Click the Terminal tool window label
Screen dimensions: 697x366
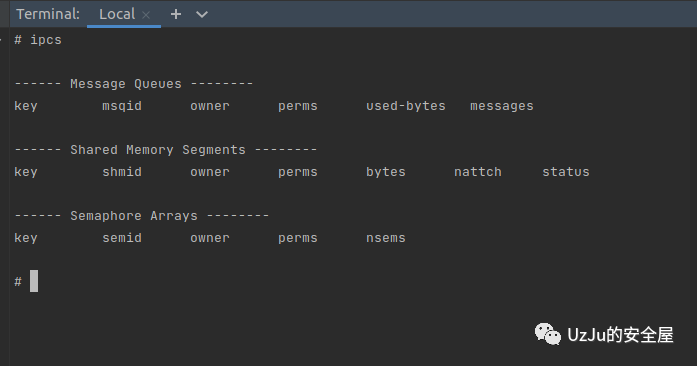(x=48, y=14)
